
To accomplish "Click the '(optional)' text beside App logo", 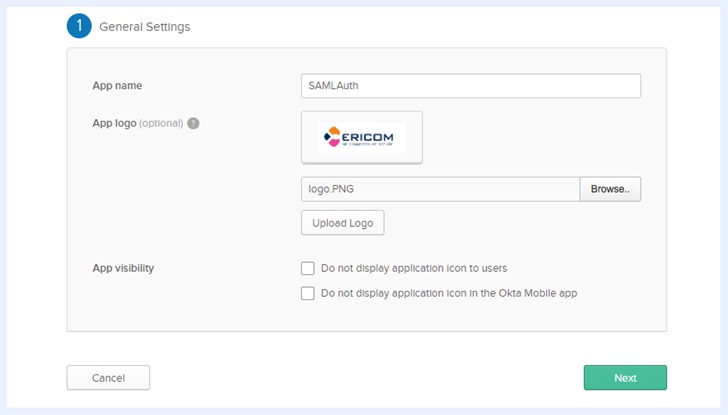I will [161, 124].
